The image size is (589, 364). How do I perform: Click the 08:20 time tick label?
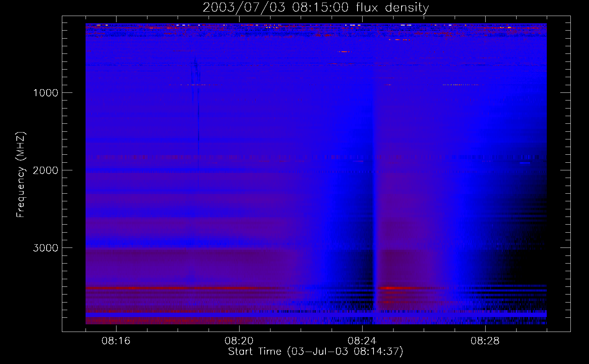pyautogui.click(x=239, y=341)
